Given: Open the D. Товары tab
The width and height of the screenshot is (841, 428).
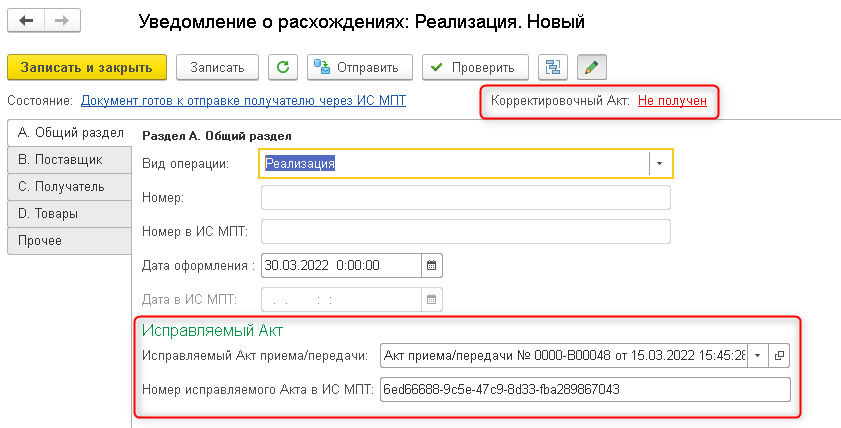Looking at the screenshot, I should coord(70,213).
